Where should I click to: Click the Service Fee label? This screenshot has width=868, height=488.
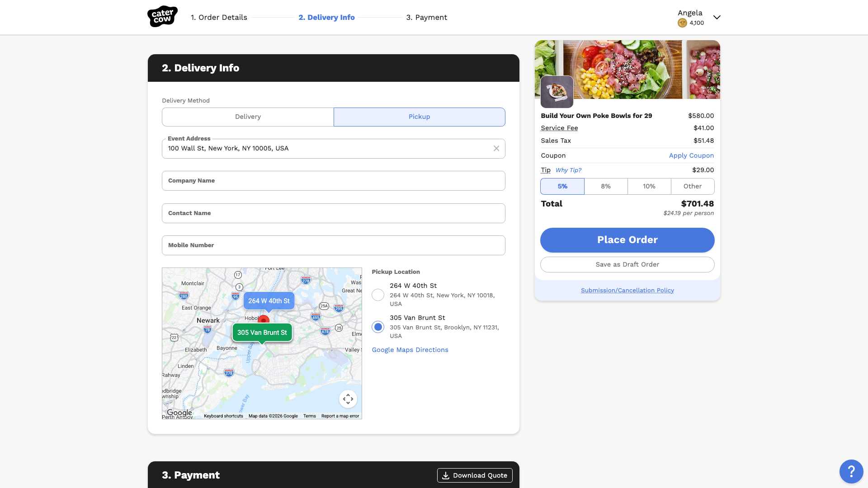pos(559,128)
